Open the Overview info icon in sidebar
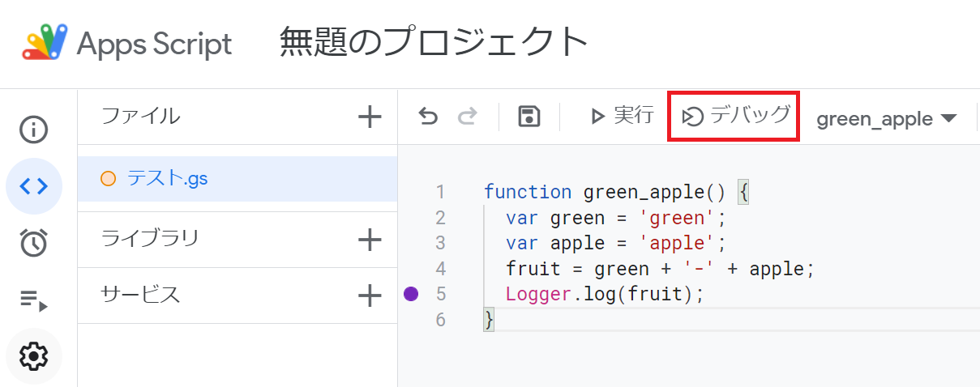This screenshot has width=980, height=387. coord(34,130)
